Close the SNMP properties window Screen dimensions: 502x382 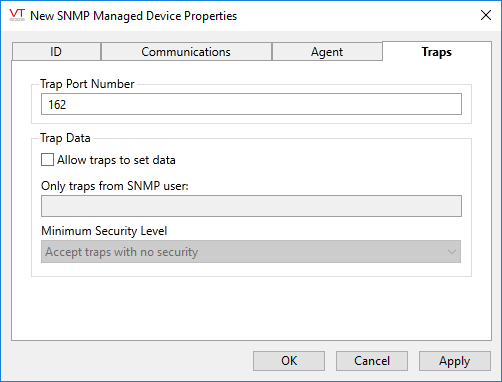tap(486, 15)
